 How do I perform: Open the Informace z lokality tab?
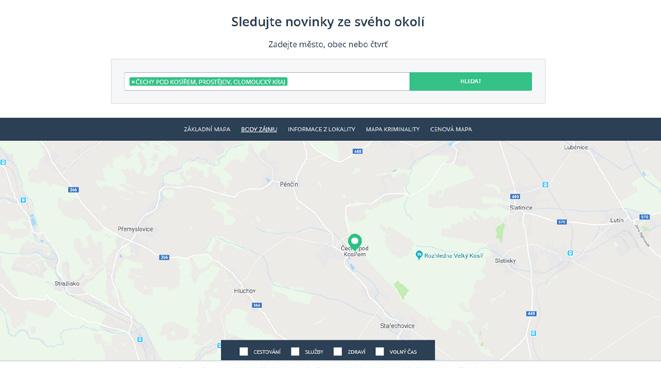point(321,129)
